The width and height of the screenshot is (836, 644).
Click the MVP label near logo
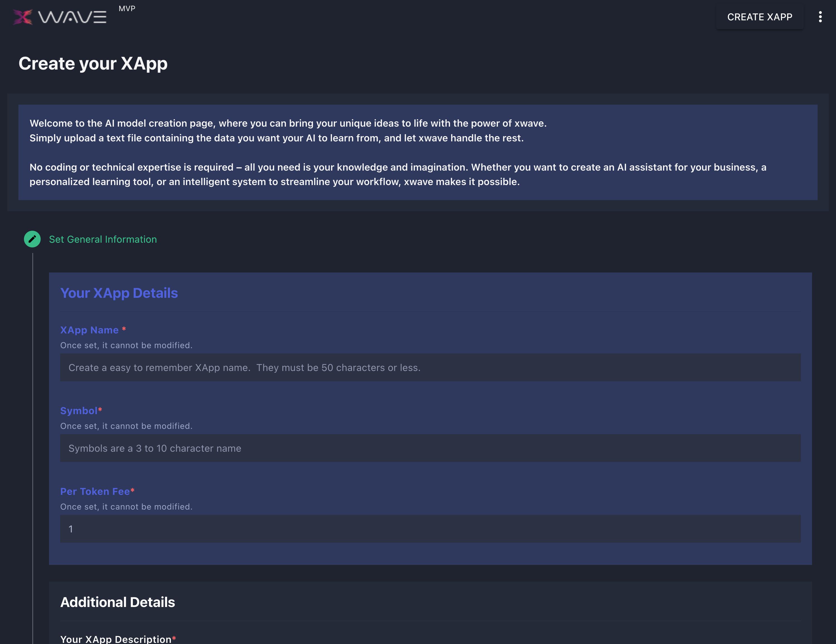tap(127, 8)
